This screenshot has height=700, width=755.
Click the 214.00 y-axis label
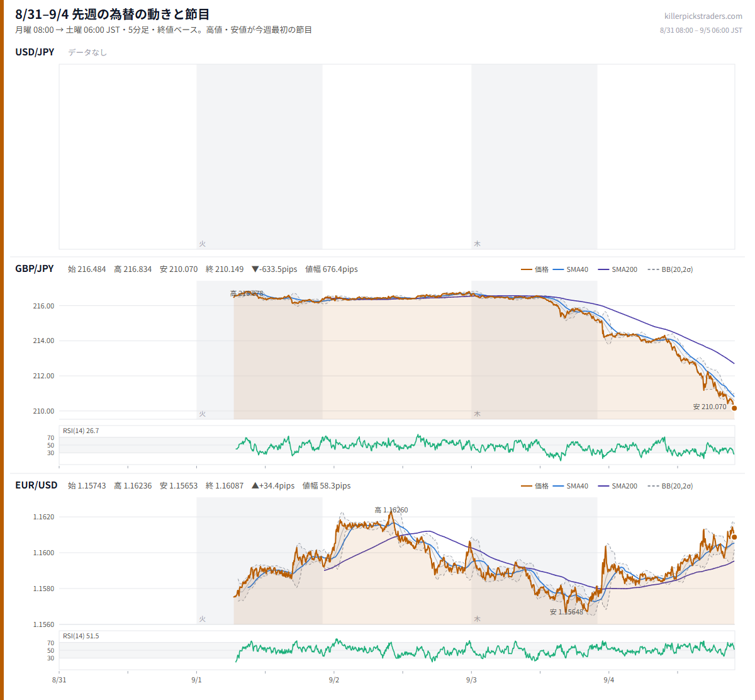[x=43, y=341]
